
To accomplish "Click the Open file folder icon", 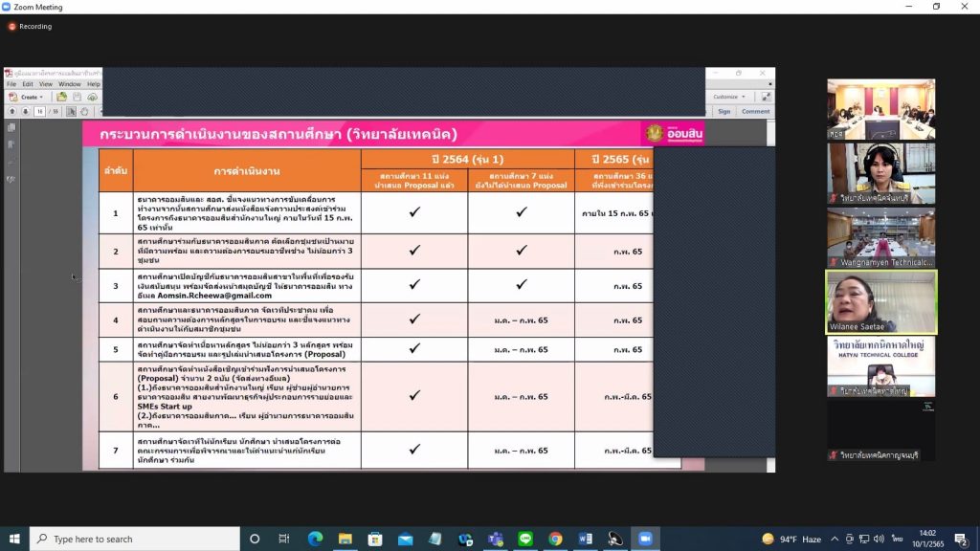I will point(61,97).
